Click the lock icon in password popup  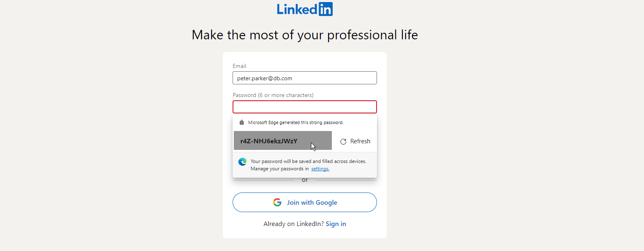coord(242,122)
